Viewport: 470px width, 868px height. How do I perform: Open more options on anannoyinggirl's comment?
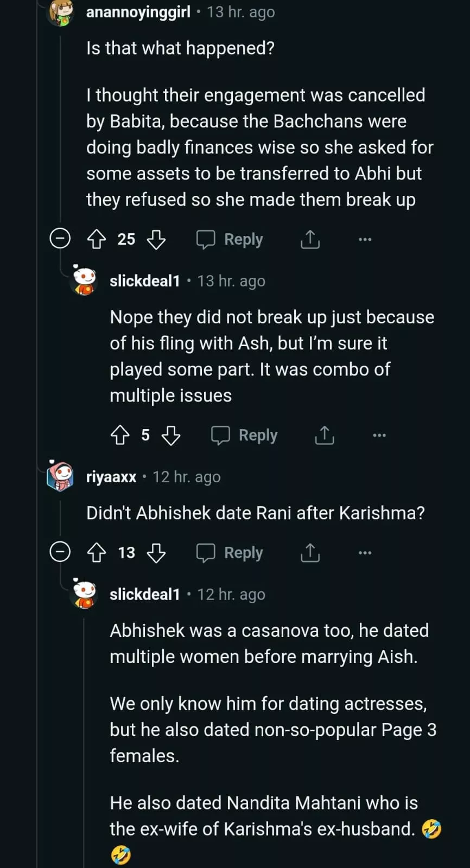click(365, 239)
